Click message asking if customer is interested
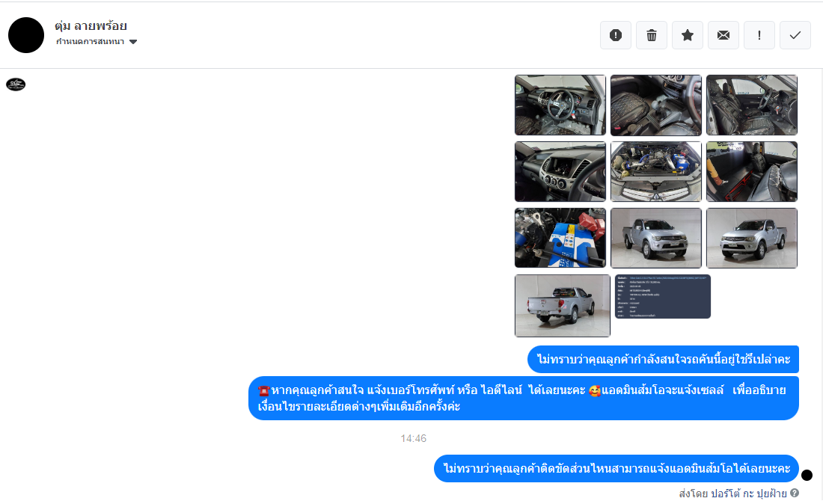This screenshot has height=504, width=823. click(663, 359)
